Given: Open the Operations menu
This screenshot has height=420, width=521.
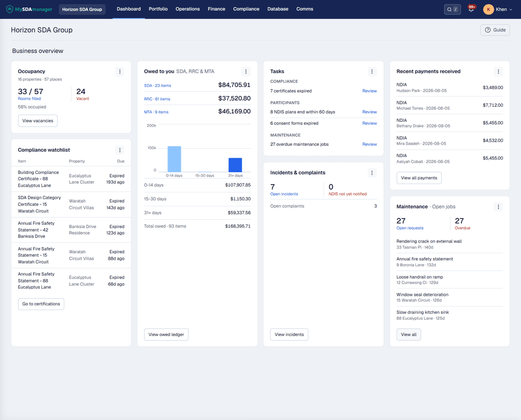Looking at the screenshot, I should click(188, 9).
